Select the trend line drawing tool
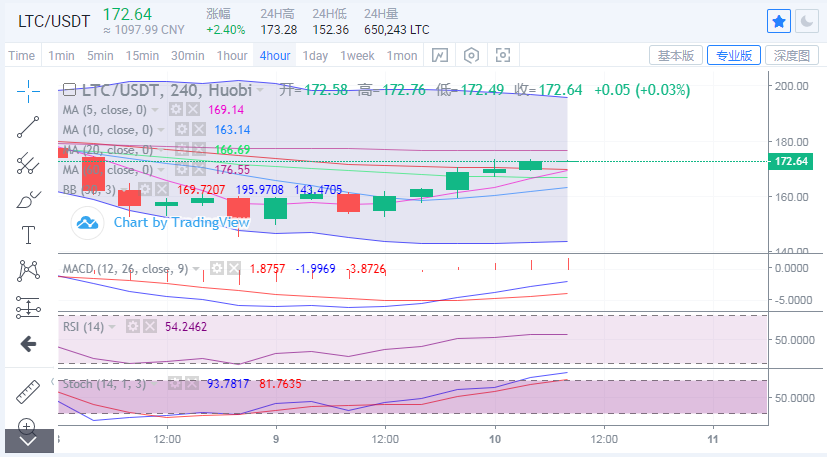Viewport: 827px width, 457px height. point(28,127)
